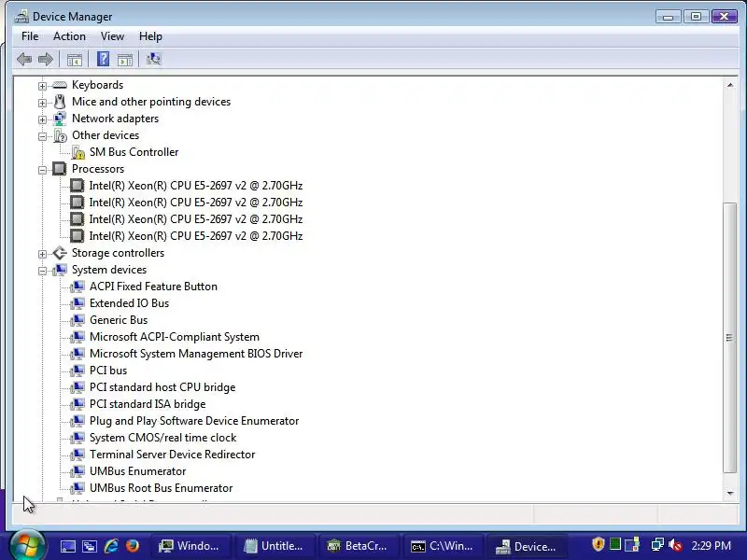Expand the Mice and other pointing devices node
Image resolution: width=747 pixels, height=560 pixels.
point(42,103)
